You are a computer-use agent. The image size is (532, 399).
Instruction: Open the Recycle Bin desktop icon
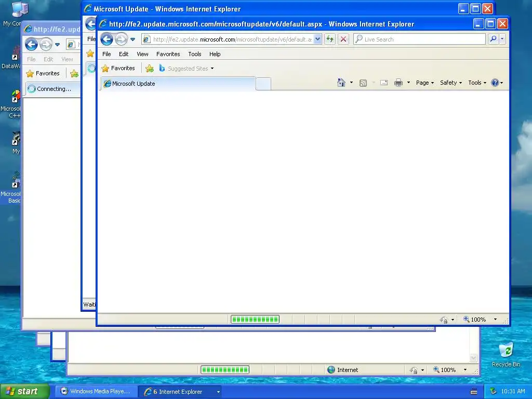(506, 354)
